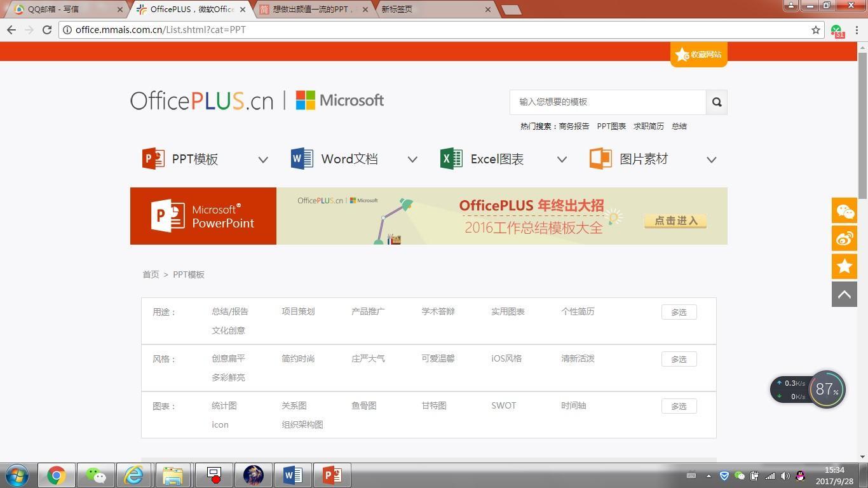Click the OfficePLUS.cn logo
The image size is (868, 488).
coord(202,101)
